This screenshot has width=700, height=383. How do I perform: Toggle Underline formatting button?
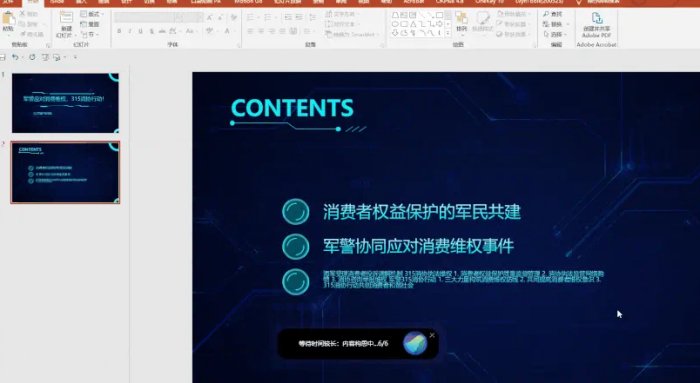pyautogui.click(x=141, y=31)
